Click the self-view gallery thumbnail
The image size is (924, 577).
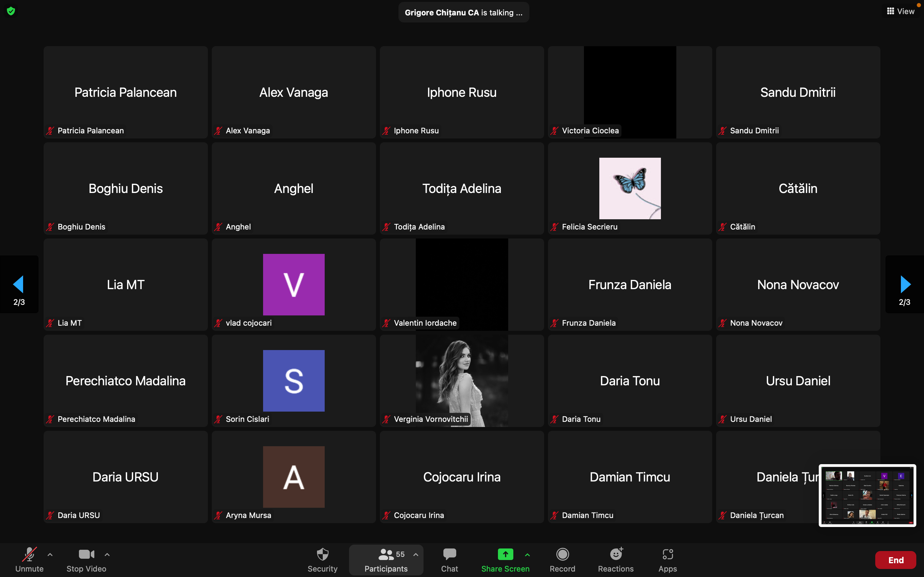click(x=867, y=495)
